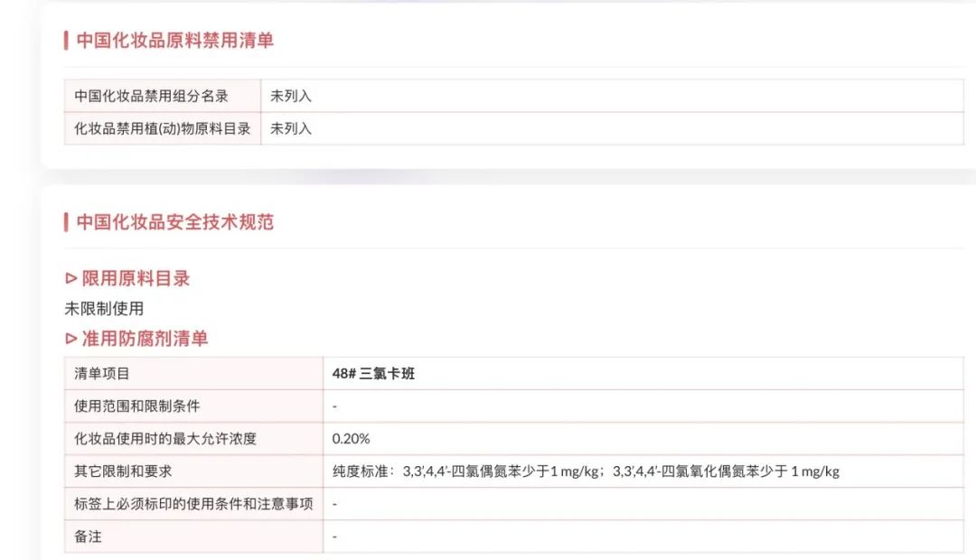Click 未列入 in the 中国化妆品禁用组分名录 row
Screen dimensions: 976x560
click(x=291, y=96)
